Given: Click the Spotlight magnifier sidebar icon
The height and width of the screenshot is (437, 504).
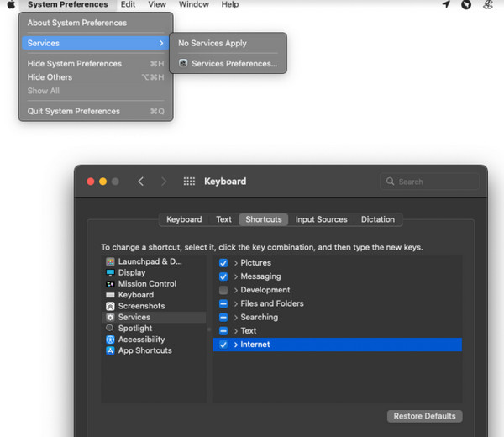Looking at the screenshot, I should pos(110,328).
